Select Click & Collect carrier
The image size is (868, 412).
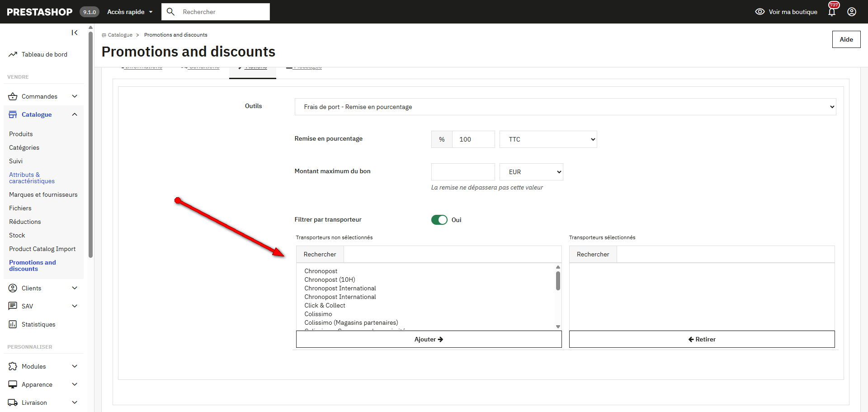pos(325,305)
